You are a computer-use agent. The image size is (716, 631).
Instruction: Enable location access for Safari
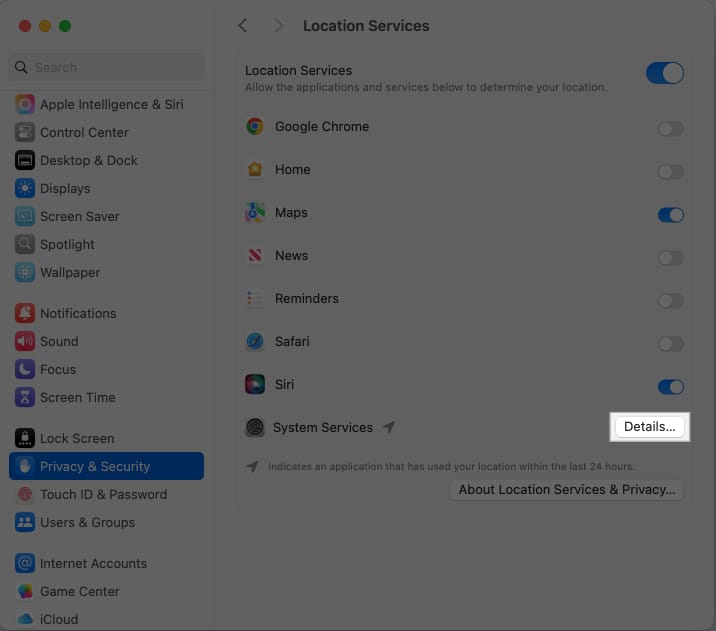click(670, 343)
